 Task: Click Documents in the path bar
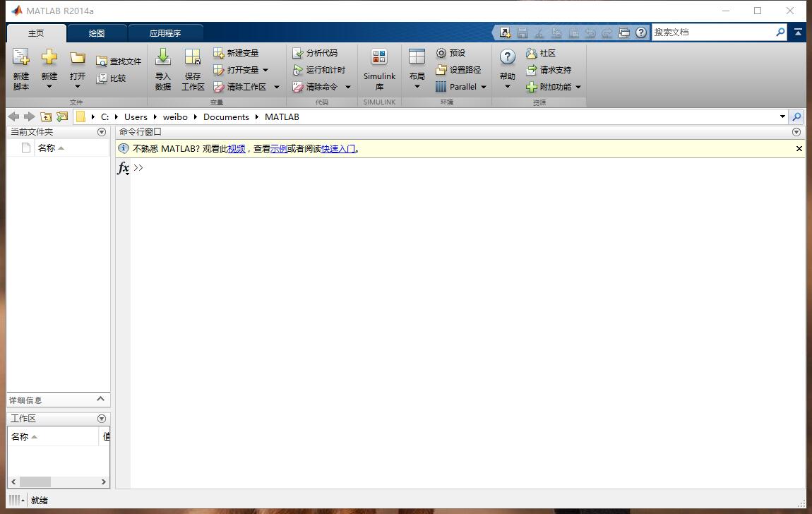(227, 117)
